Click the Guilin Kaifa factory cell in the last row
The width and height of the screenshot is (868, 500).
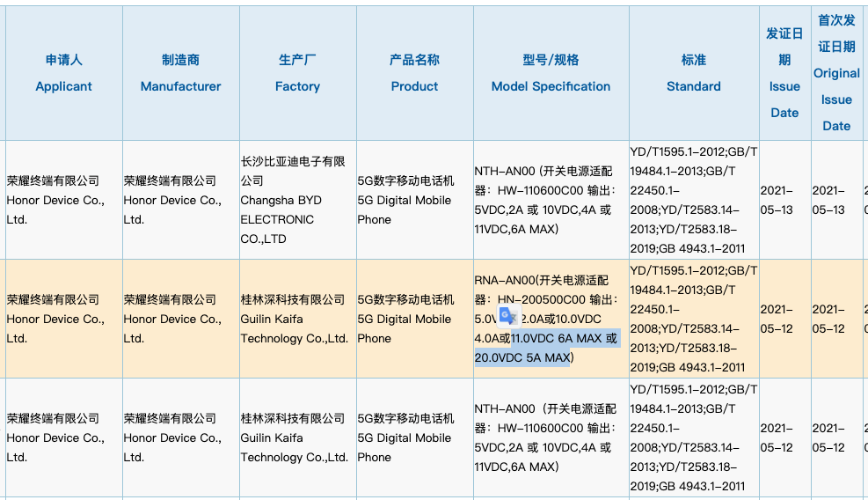tap(298, 437)
